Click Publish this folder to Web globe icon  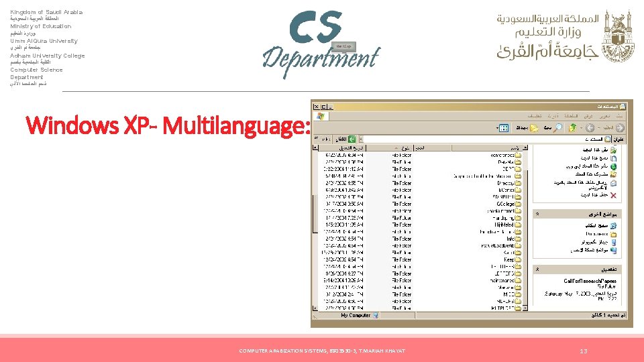tap(613, 166)
